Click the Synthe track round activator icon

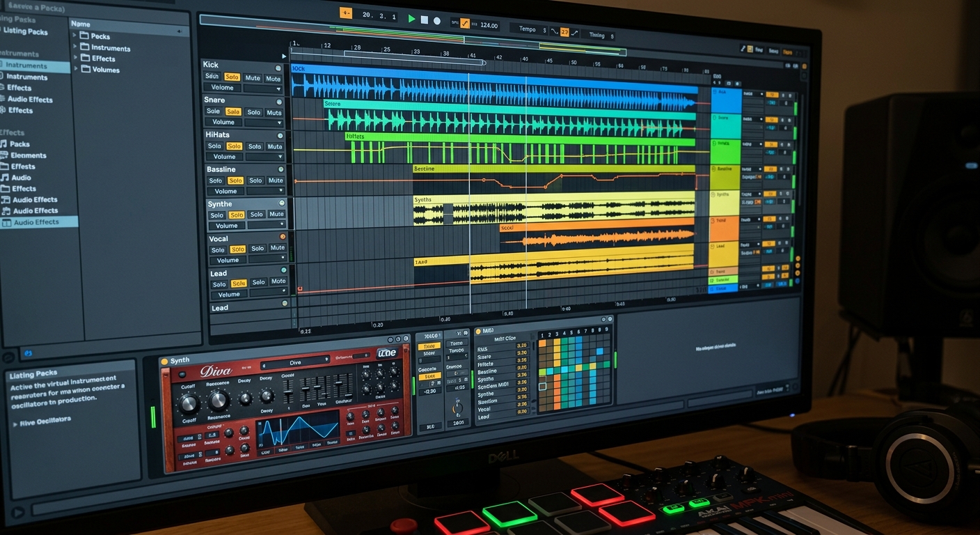pos(282,203)
